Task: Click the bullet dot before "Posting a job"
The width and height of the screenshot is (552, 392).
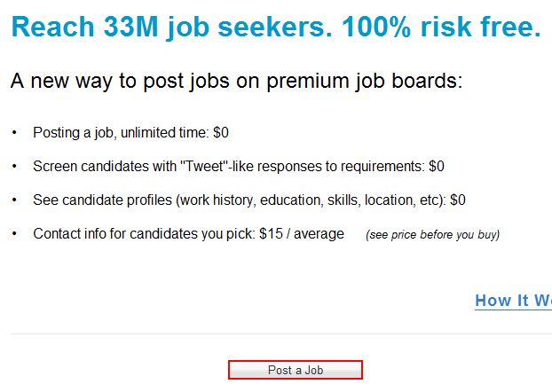Action: pyautogui.click(x=14, y=134)
